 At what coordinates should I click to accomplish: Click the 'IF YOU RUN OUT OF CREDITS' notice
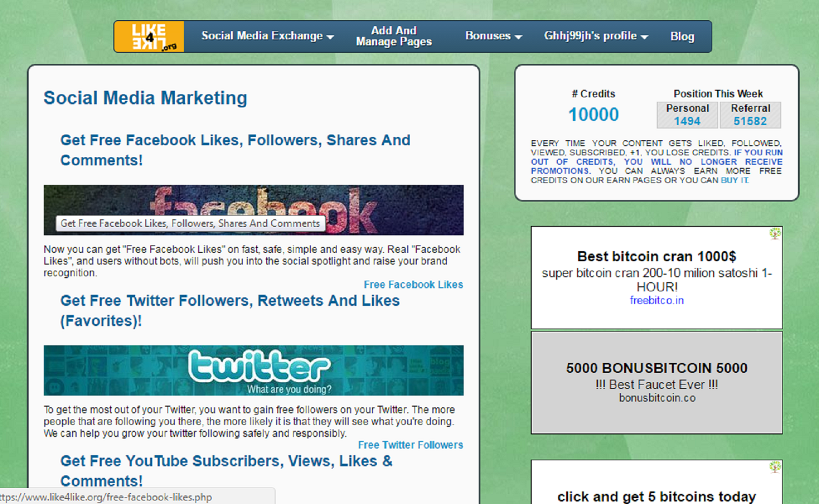point(657,162)
